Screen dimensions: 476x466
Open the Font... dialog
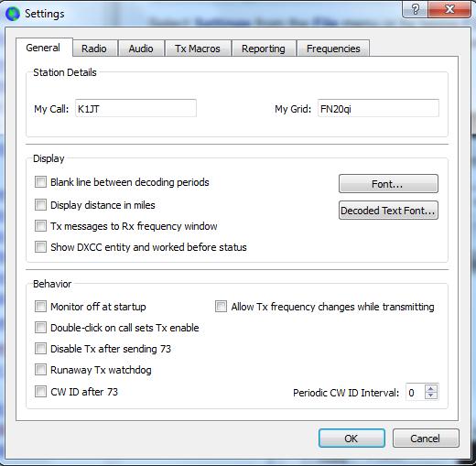(388, 184)
